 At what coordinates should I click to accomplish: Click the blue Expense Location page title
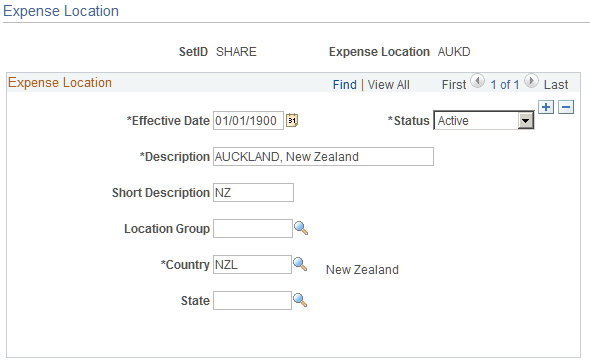pyautogui.click(x=61, y=11)
